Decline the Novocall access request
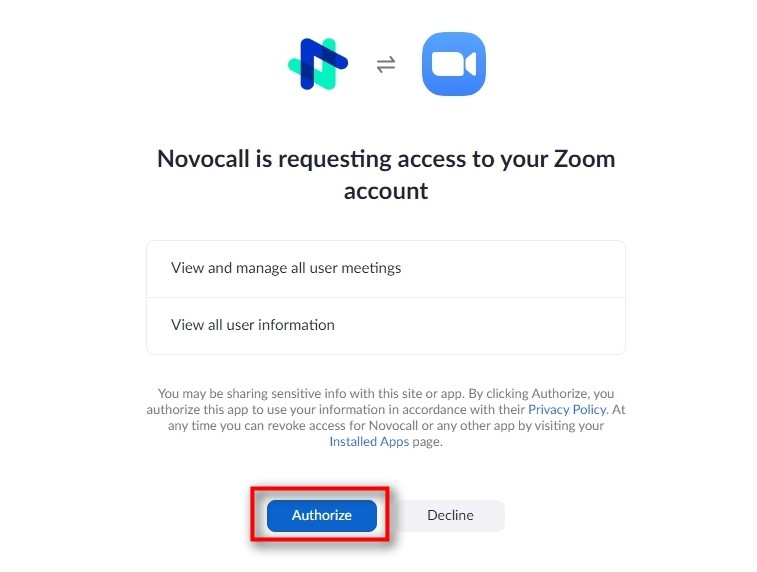The width and height of the screenshot is (757, 572). pos(450,516)
